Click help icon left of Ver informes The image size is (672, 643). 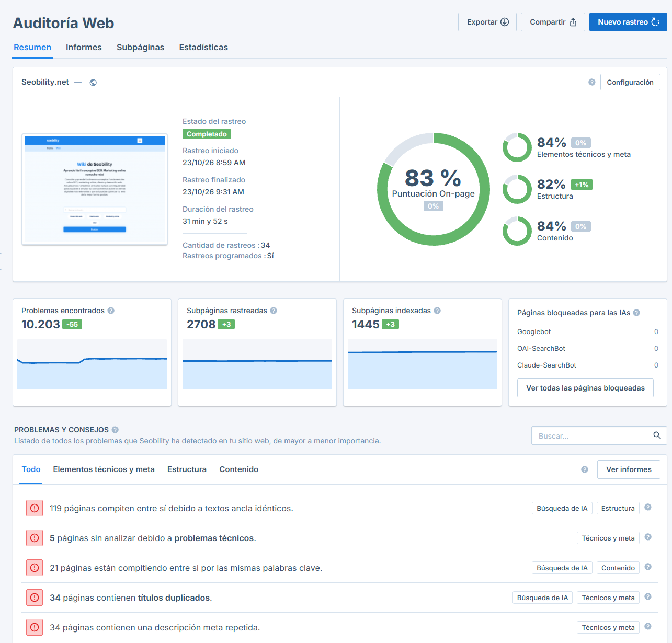[x=585, y=469]
